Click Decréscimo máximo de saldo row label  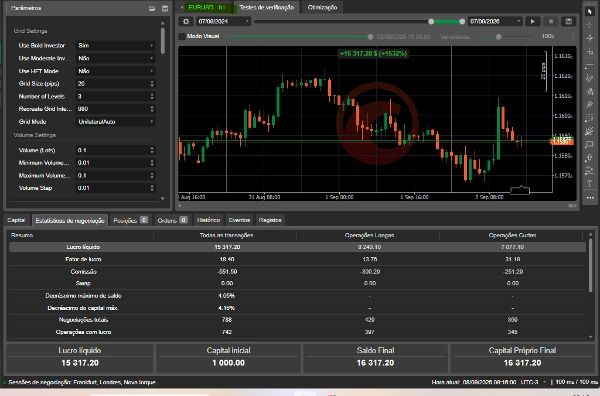click(x=83, y=295)
